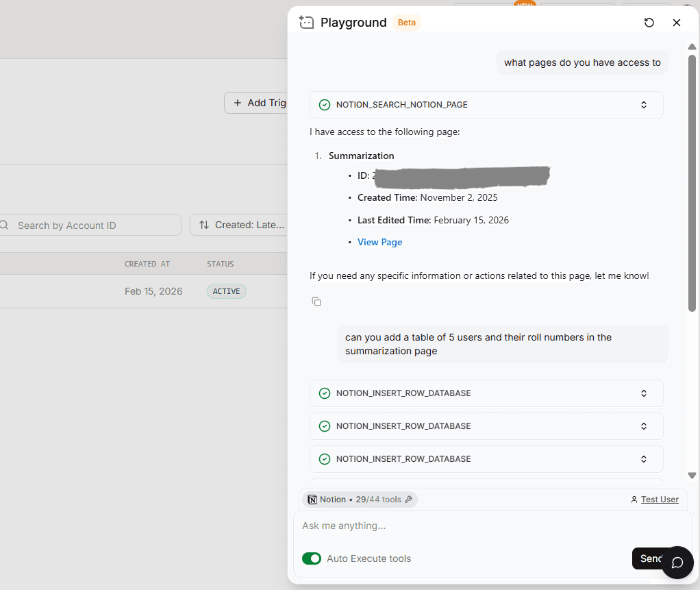
Task: Expand the second NOTION_INSERT_ROW_DATABASE call
Action: click(644, 426)
